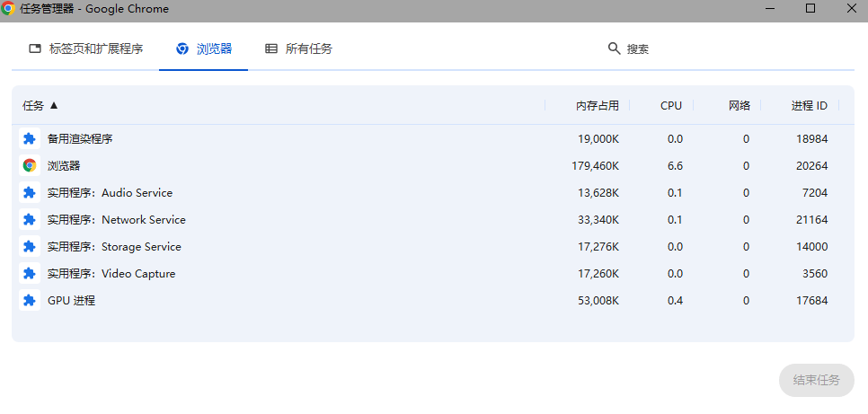The image size is (868, 414).
Task: Click the Network Service puzzle icon
Action: (x=30, y=220)
